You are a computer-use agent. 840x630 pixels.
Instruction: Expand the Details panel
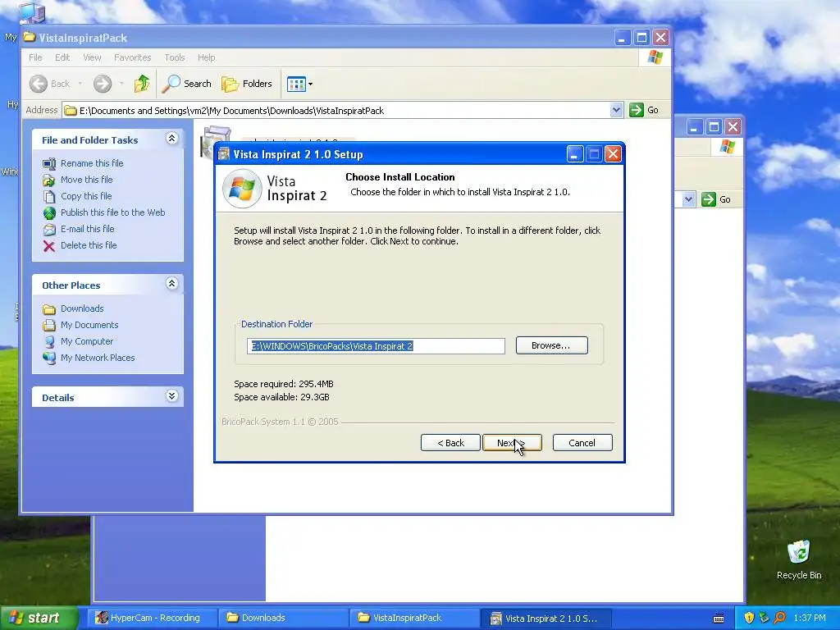[x=171, y=396]
